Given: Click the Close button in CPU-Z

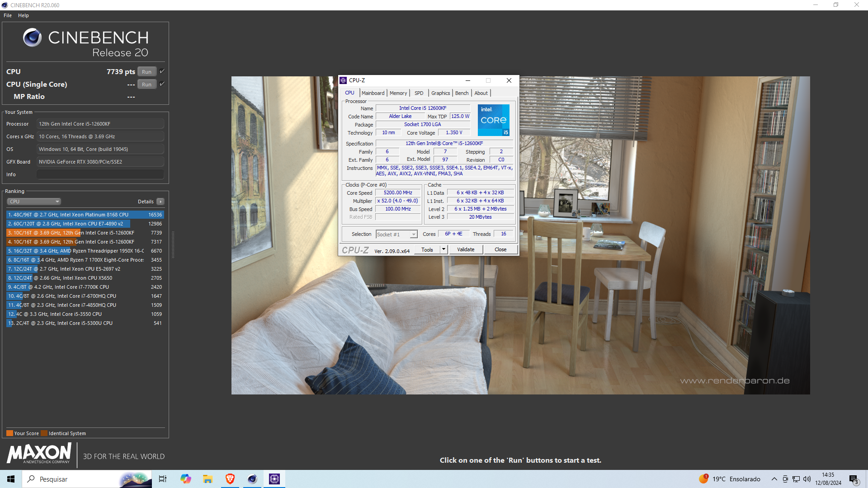Looking at the screenshot, I should point(500,249).
